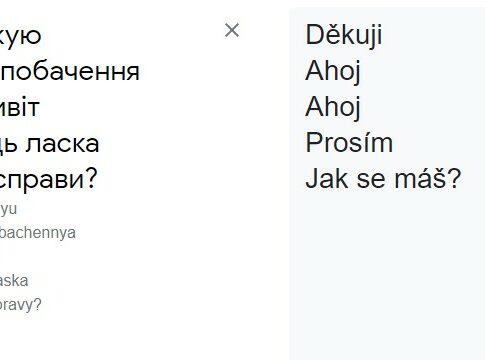Screen dimensions: 485x360
Task: Click the transliteration line ending in "yu"
Action: (9, 210)
